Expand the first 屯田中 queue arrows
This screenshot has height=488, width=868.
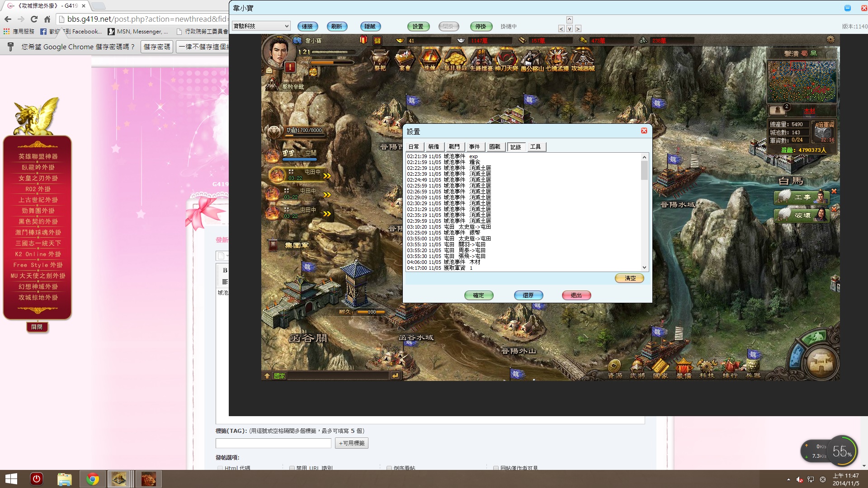point(327,176)
